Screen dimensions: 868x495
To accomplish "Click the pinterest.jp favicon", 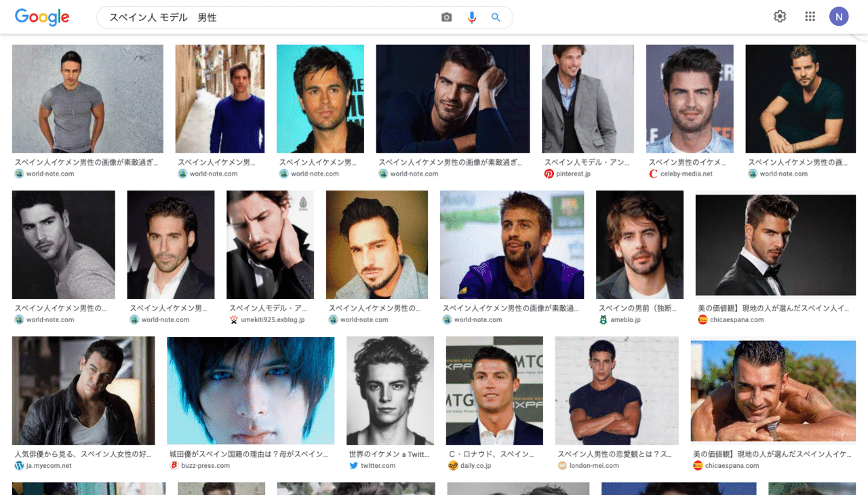I will (x=549, y=174).
